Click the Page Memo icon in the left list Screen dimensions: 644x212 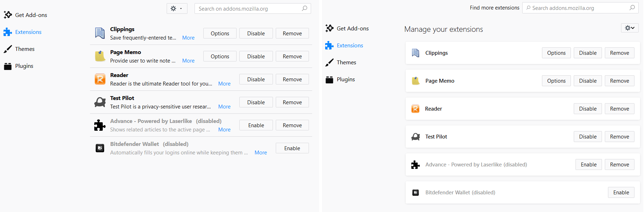(x=100, y=56)
